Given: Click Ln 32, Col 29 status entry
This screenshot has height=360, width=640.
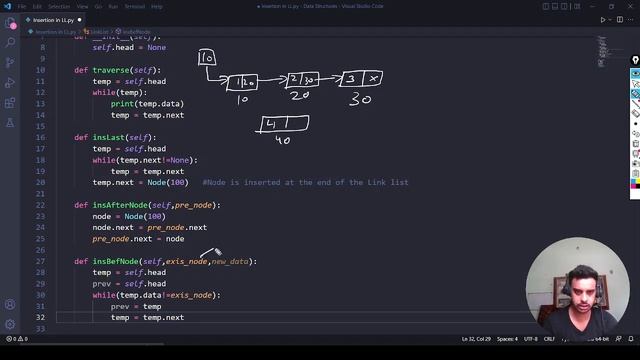Looking at the screenshot, I should coord(476,339).
